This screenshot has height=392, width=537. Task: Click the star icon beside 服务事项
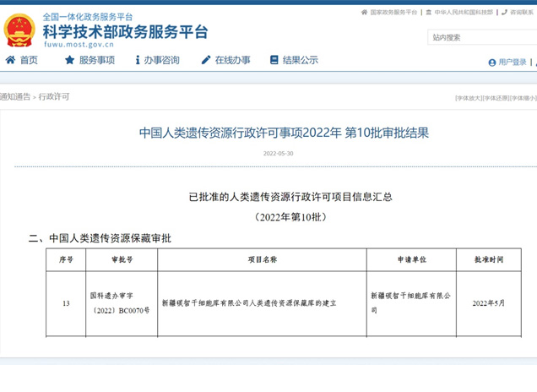[x=69, y=60]
